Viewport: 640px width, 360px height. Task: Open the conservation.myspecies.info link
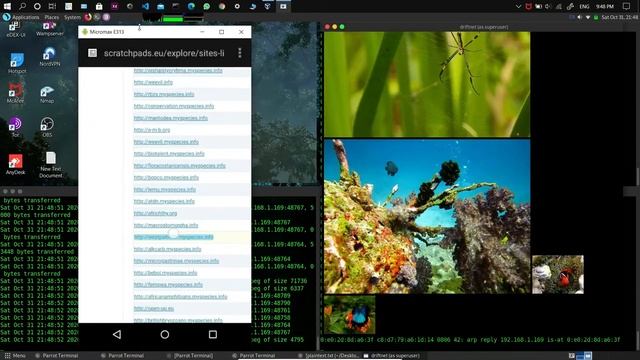point(174,106)
